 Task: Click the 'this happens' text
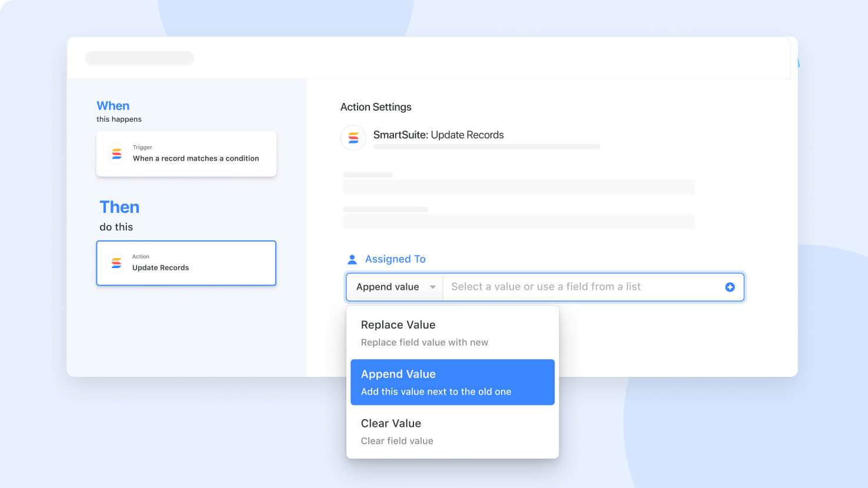[x=119, y=119]
